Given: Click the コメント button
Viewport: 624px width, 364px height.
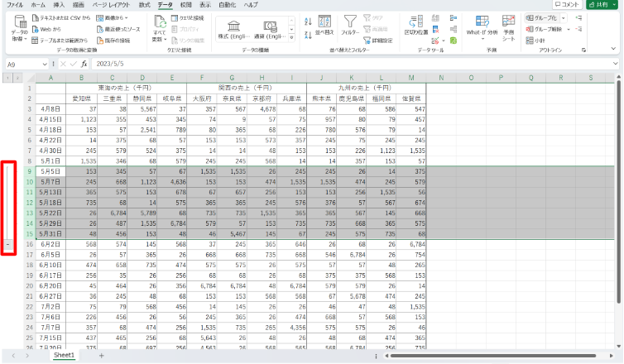Looking at the screenshot, I should click(x=567, y=4).
